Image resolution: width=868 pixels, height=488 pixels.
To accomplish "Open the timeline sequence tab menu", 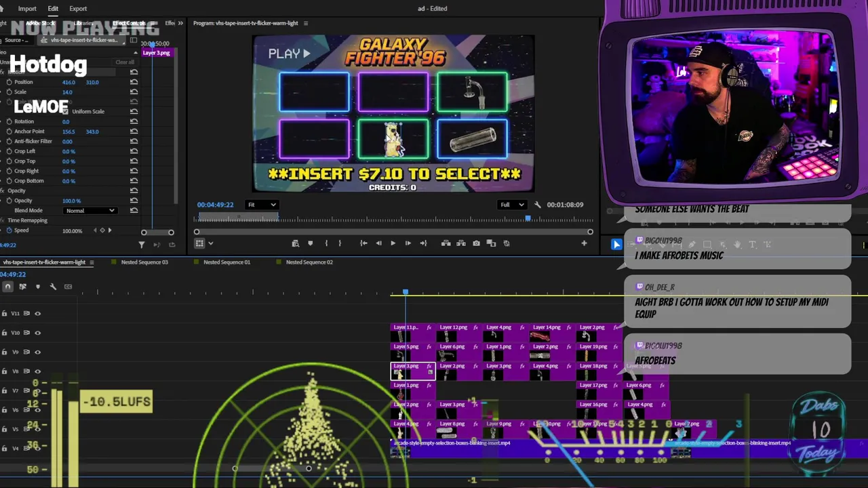I will click(x=92, y=262).
